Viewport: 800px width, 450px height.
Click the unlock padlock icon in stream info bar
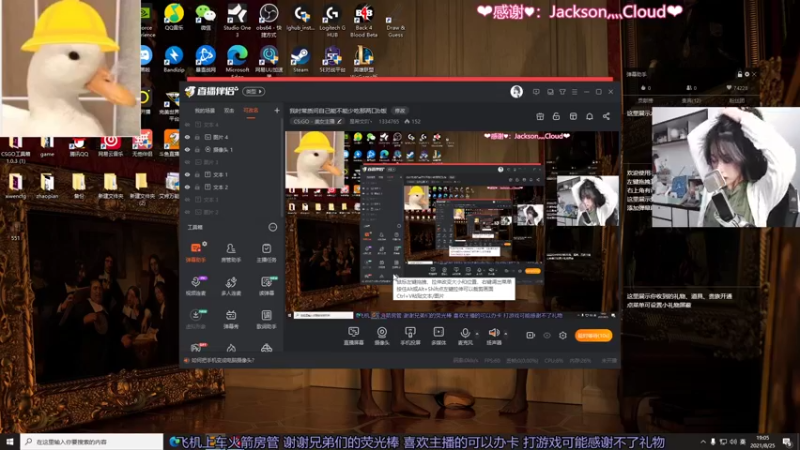point(556,116)
